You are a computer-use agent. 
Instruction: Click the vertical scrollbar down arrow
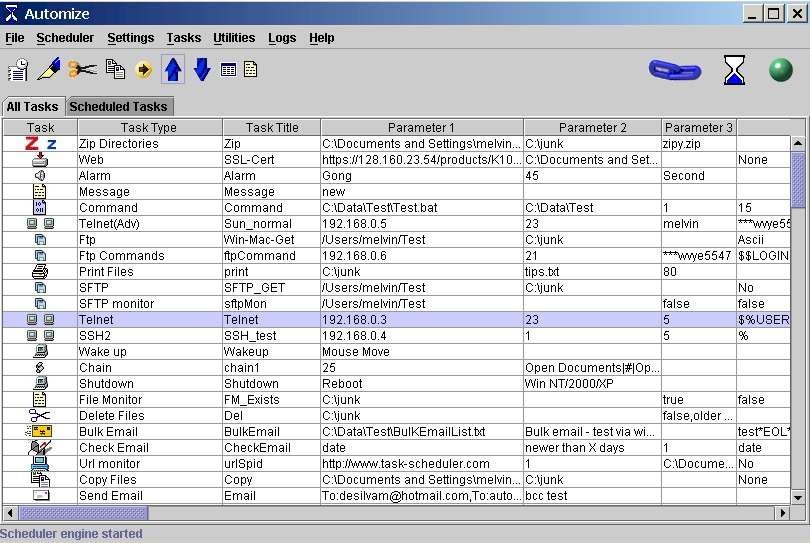pyautogui.click(x=798, y=497)
